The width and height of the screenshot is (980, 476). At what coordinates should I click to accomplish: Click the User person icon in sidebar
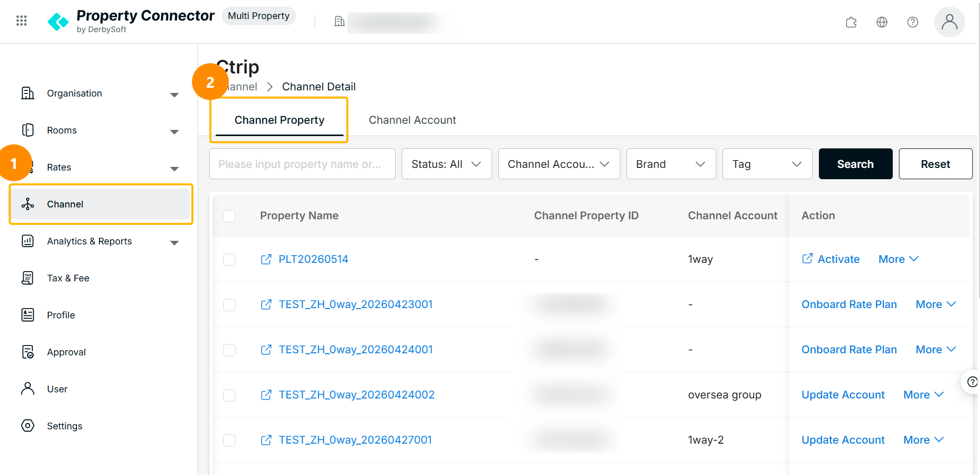(28, 389)
